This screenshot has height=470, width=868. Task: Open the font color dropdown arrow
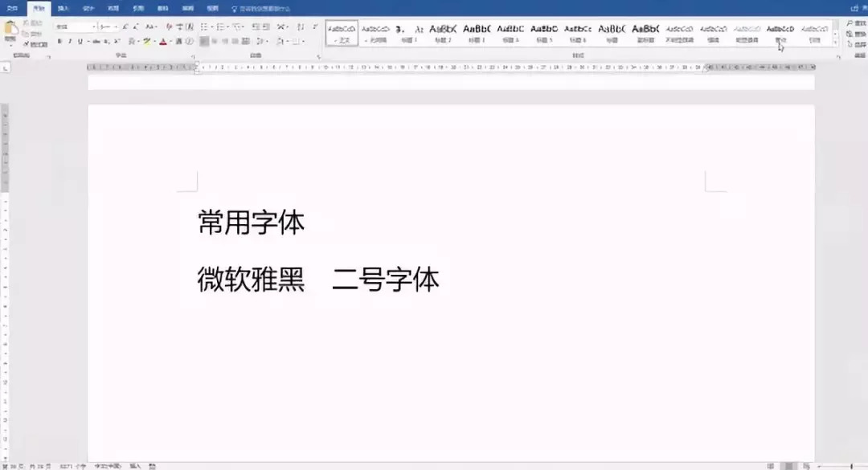[x=169, y=40]
